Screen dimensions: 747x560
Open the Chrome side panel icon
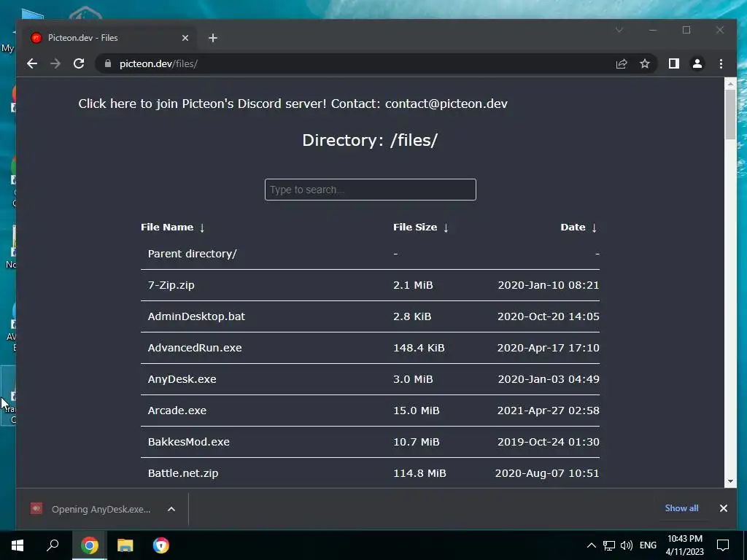coord(673,64)
